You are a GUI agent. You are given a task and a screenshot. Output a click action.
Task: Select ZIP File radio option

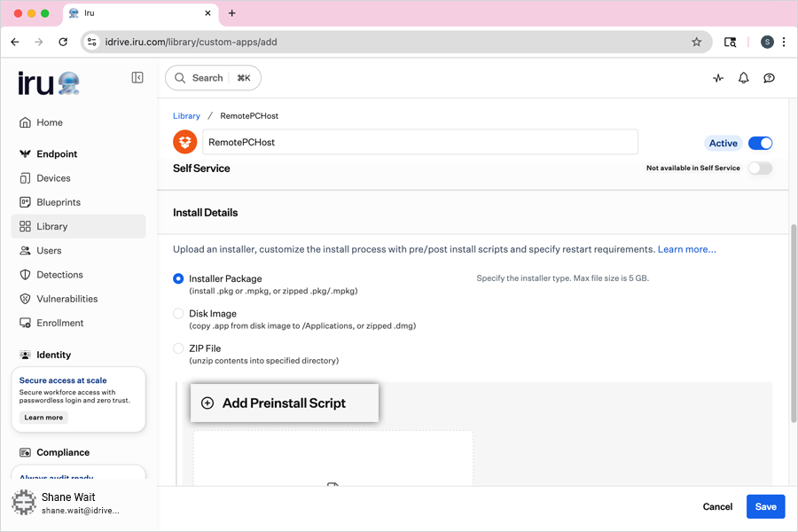click(178, 348)
